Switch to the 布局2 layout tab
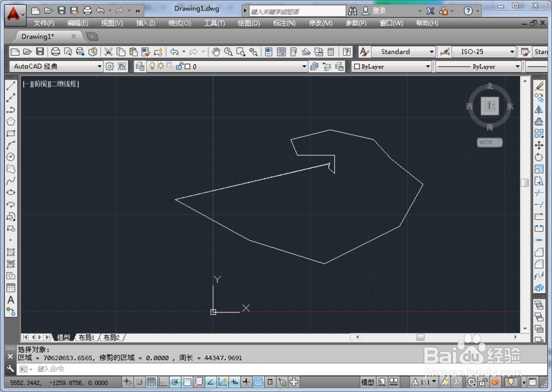The height and width of the screenshot is (392, 552). point(112,337)
